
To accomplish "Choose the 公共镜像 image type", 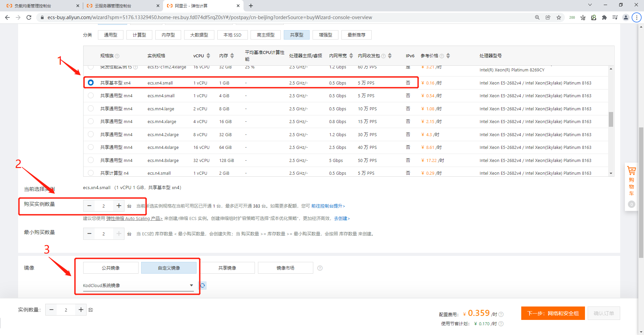I will coord(111,268).
